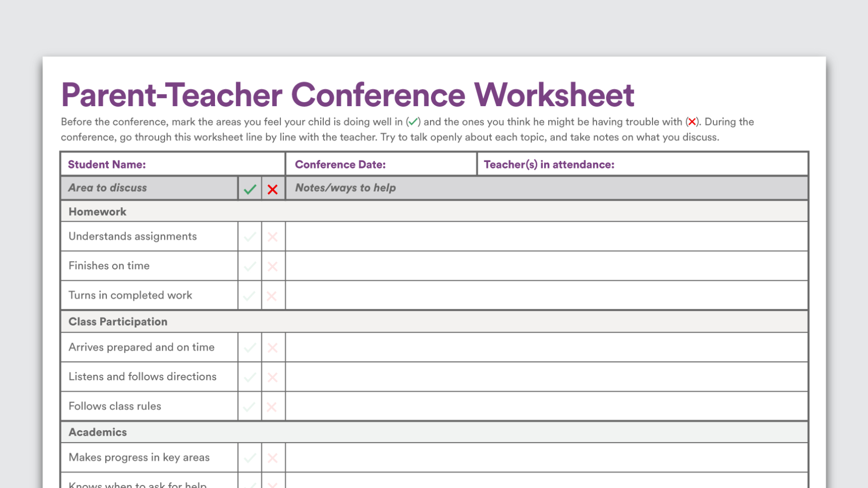This screenshot has height=488, width=868.
Task: Collapse the Class Participation section
Action: pos(118,321)
